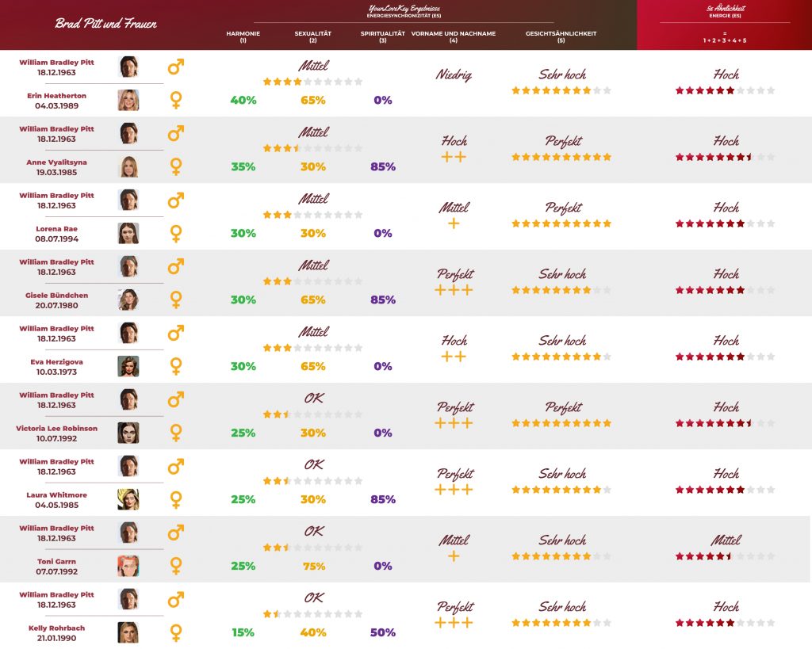The width and height of the screenshot is (812, 649).
Task: Click the name Gisele Bündchen
Action: click(x=57, y=296)
